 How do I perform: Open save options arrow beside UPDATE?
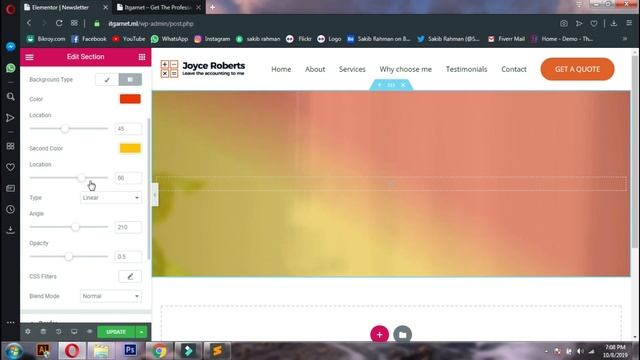tap(141, 332)
